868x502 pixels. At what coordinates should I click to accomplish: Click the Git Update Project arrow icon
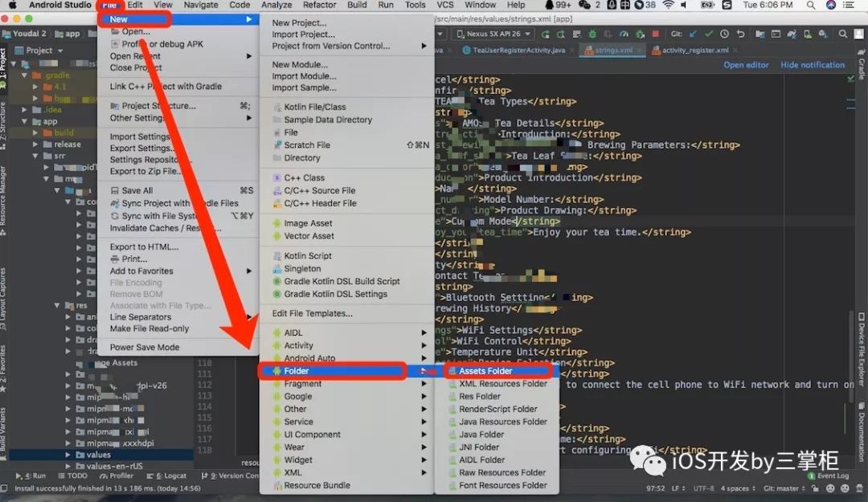coord(693,34)
